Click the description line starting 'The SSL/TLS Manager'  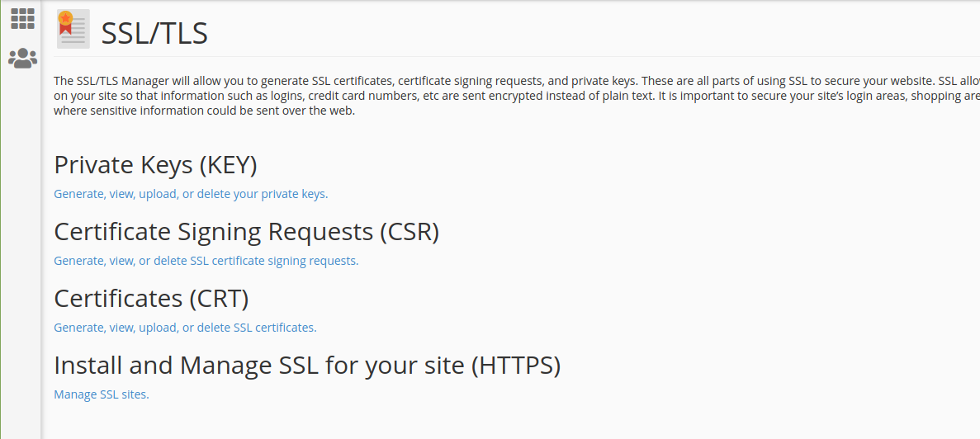(517, 81)
